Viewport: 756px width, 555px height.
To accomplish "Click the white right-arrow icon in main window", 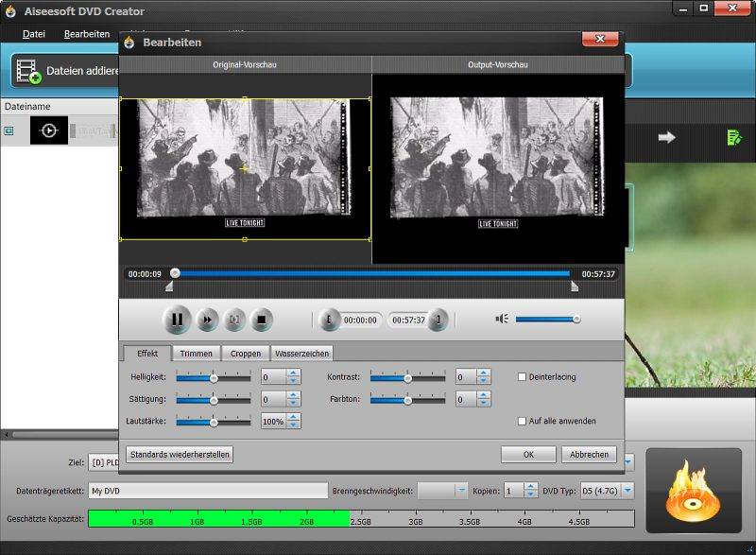I will [x=667, y=138].
